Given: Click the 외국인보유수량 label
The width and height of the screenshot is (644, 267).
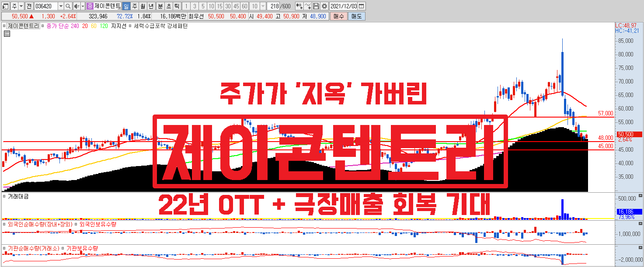Looking at the screenshot, I should tap(97, 224).
